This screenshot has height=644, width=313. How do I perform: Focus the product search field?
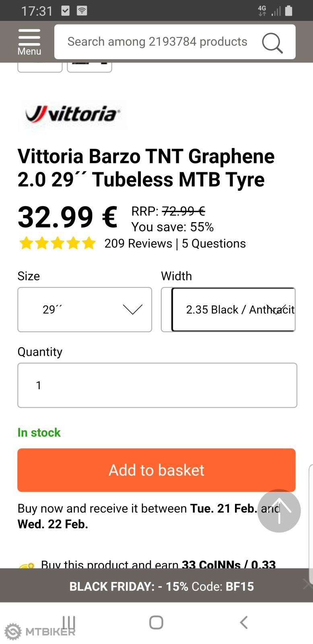click(157, 42)
